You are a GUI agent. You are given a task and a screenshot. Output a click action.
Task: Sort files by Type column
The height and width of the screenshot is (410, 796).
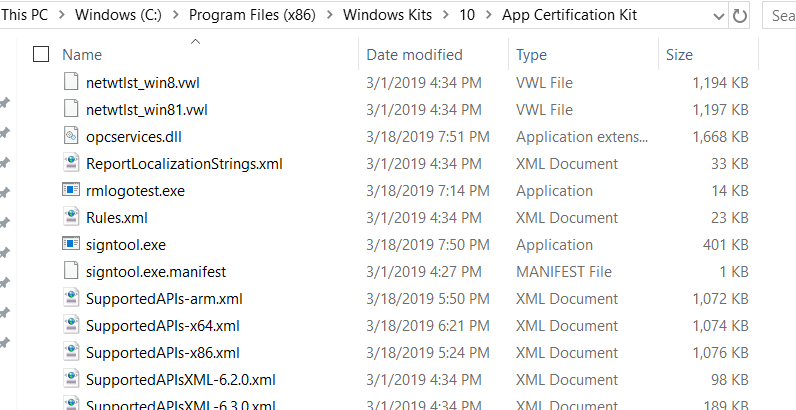532,54
